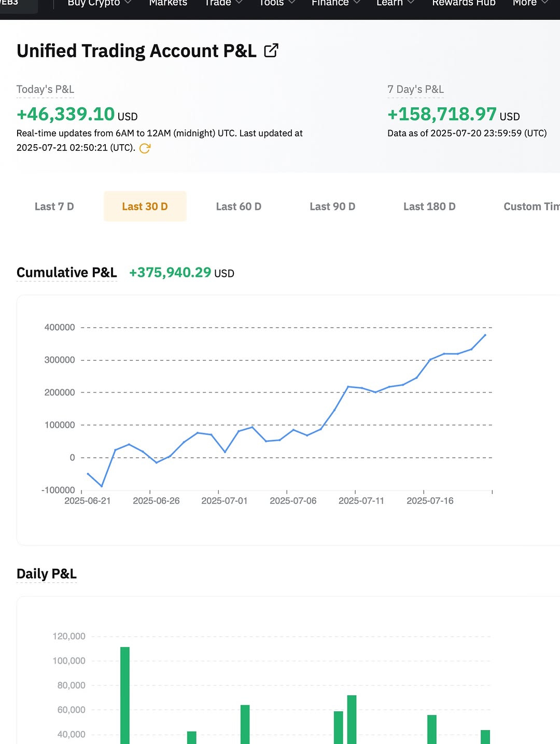
Task: Click the Today's P&L underlined label
Action: [45, 89]
